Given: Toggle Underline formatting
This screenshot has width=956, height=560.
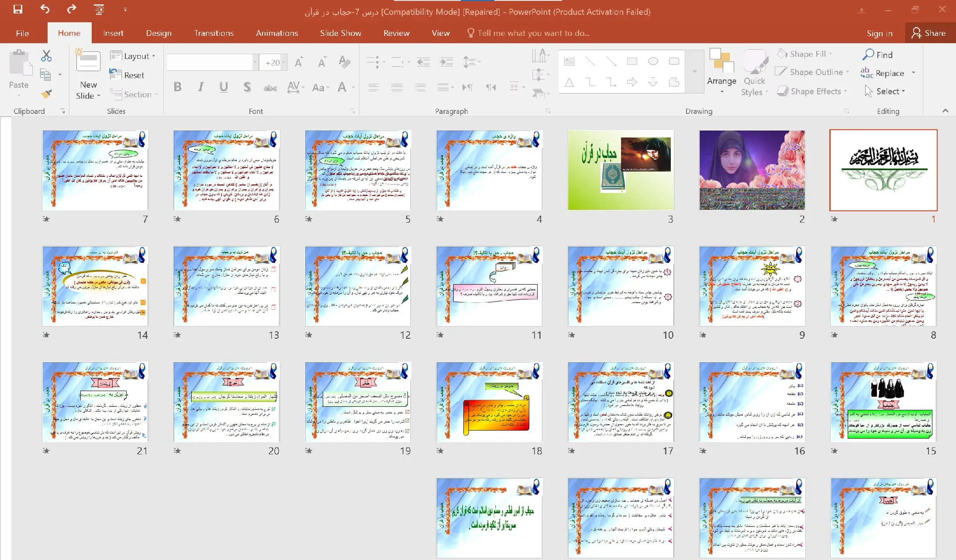Looking at the screenshot, I should [x=224, y=87].
